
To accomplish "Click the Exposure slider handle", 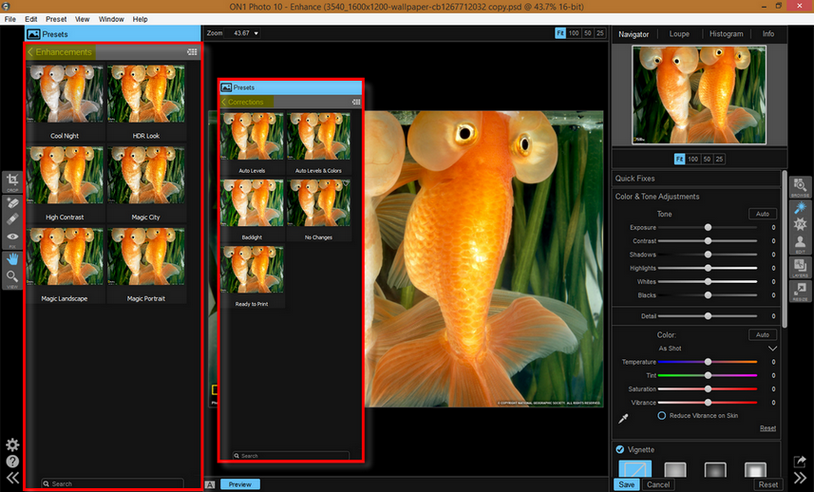I will tap(708, 227).
